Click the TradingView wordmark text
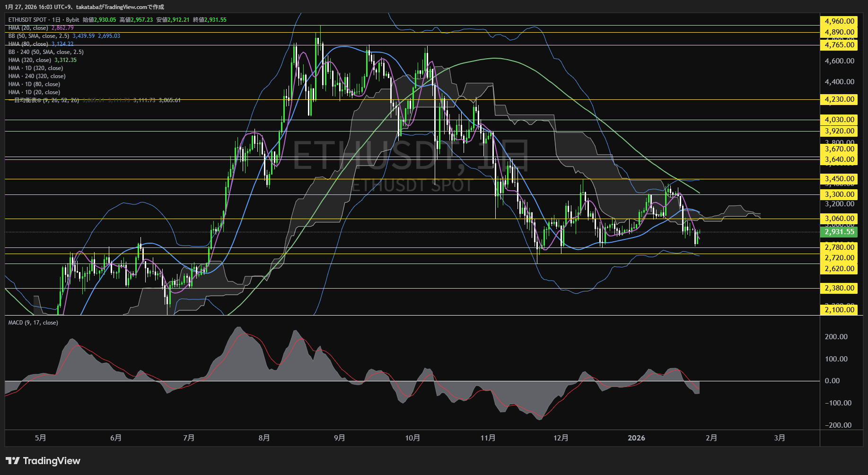The height and width of the screenshot is (475, 868). coord(52,461)
